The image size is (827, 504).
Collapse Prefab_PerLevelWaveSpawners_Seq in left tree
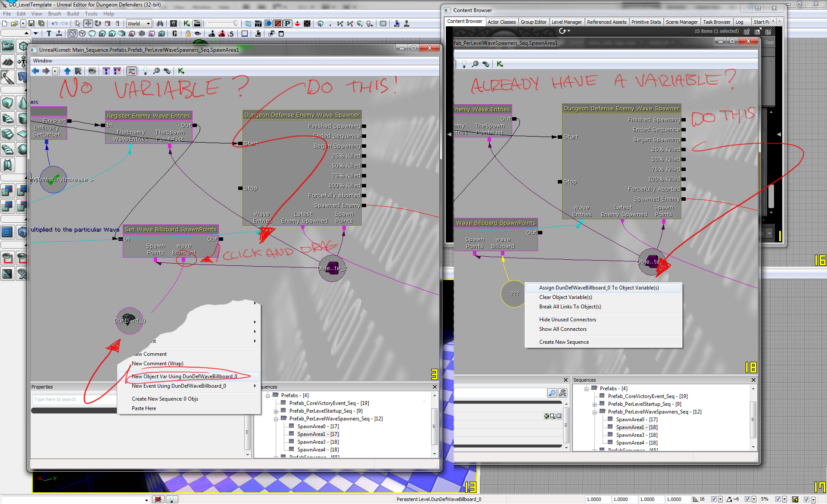point(276,419)
